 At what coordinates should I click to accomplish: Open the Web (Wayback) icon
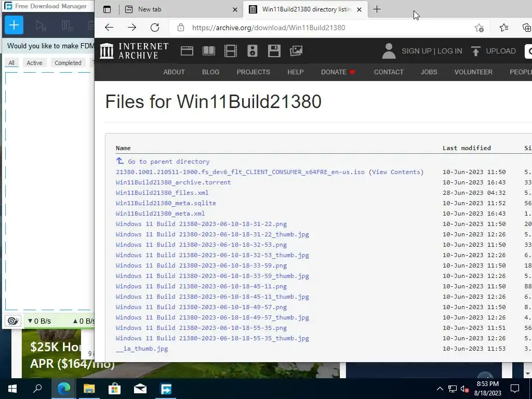[187, 51]
